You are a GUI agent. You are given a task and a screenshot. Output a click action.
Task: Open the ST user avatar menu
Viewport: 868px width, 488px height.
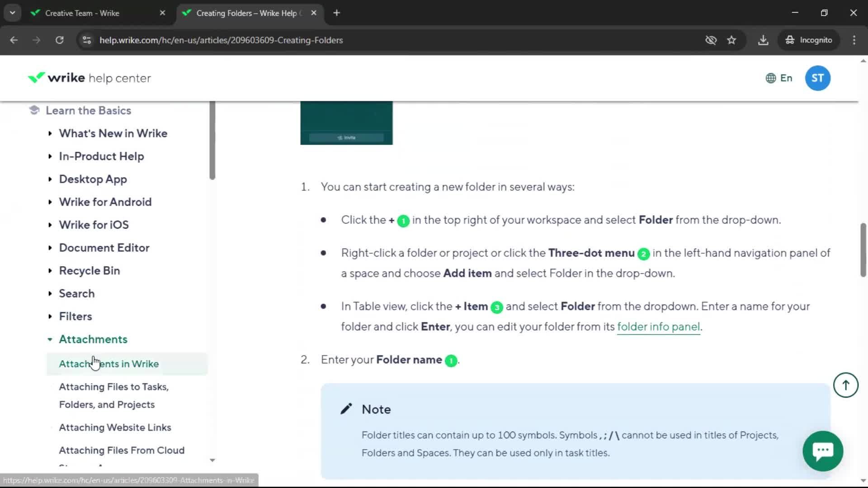click(817, 78)
